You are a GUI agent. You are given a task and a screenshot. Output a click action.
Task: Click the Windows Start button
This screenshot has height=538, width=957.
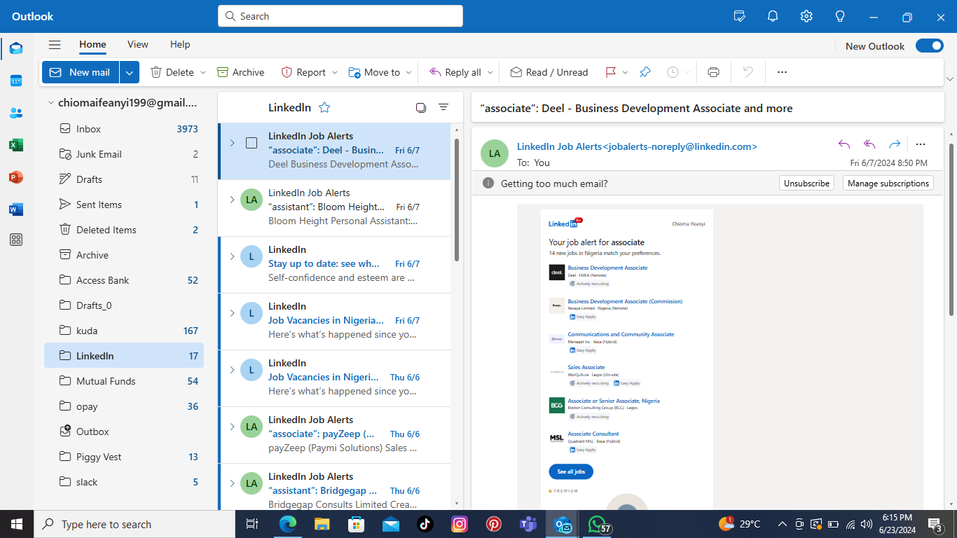tap(16, 524)
